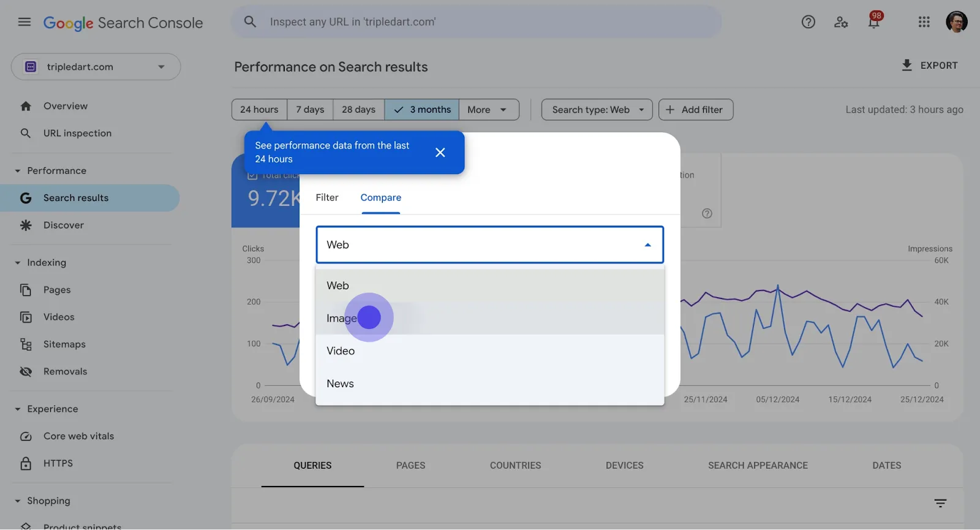The height and width of the screenshot is (530, 980).
Task: Click the Core web vitals gauge icon
Action: tap(26, 436)
